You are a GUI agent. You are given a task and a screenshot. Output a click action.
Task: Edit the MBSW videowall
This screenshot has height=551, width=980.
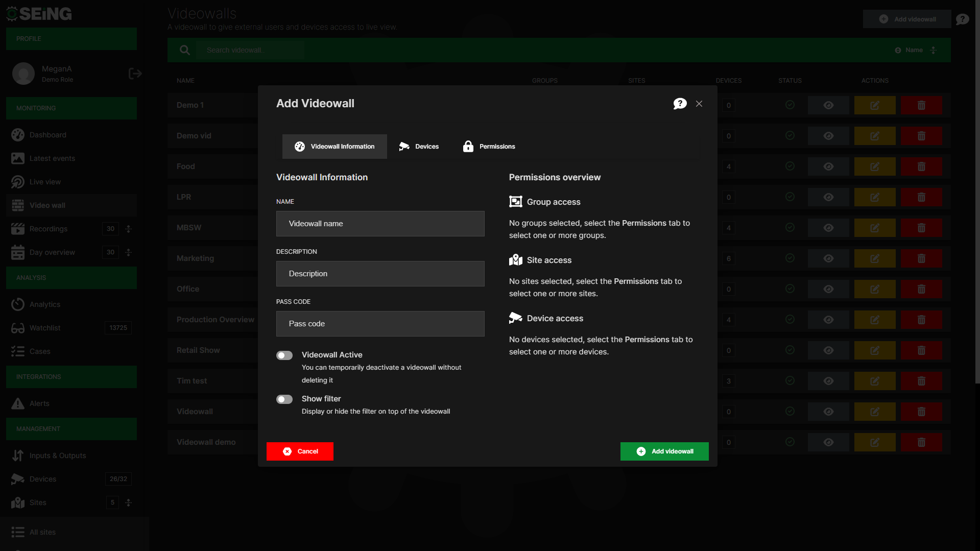pos(875,228)
